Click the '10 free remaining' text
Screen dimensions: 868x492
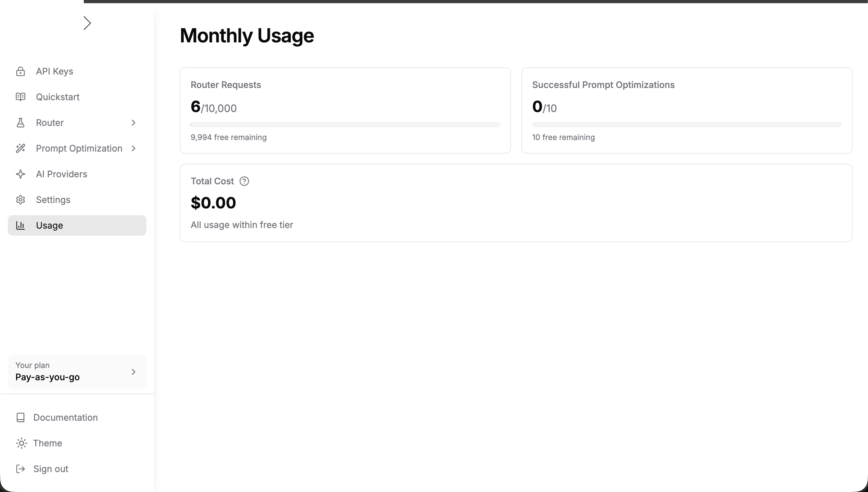click(563, 137)
